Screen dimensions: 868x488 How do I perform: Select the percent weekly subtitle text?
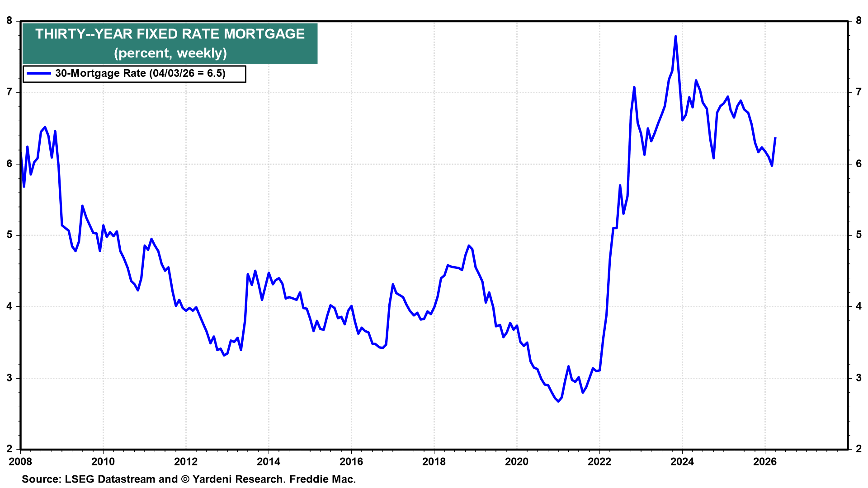[x=171, y=53]
